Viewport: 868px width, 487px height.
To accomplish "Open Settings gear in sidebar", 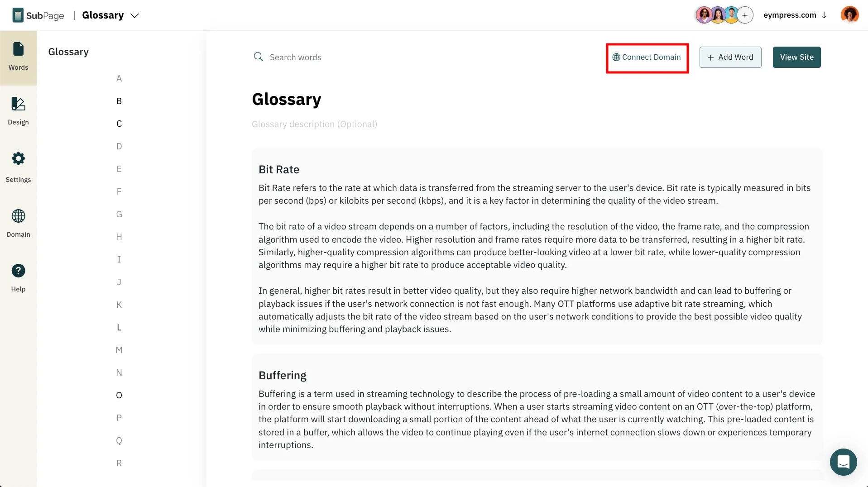I will (x=18, y=158).
